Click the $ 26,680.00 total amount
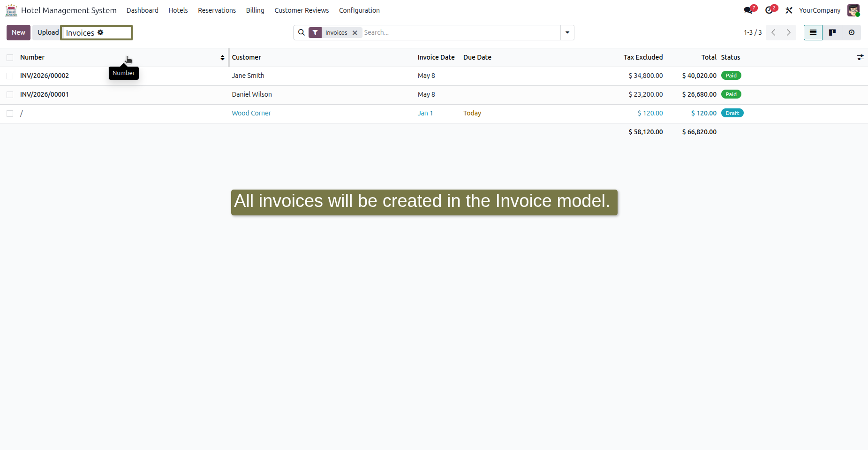The height and width of the screenshot is (450, 868). click(699, 94)
